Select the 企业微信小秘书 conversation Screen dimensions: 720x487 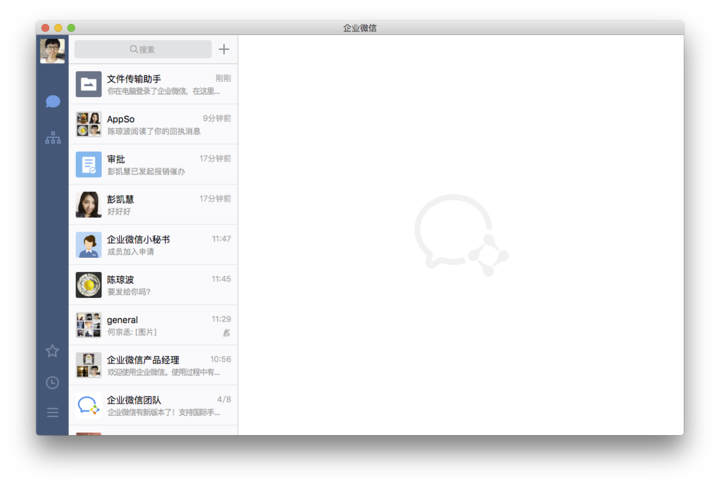[x=153, y=244]
